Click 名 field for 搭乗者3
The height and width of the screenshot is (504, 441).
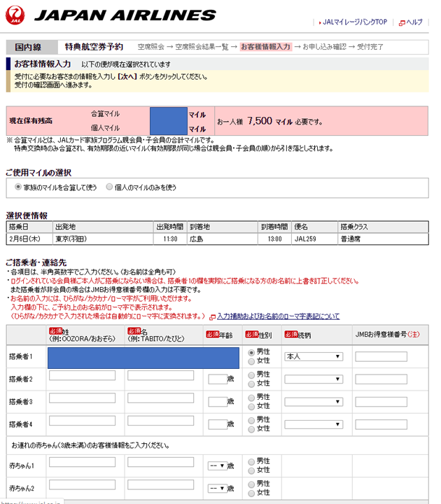coord(161,398)
